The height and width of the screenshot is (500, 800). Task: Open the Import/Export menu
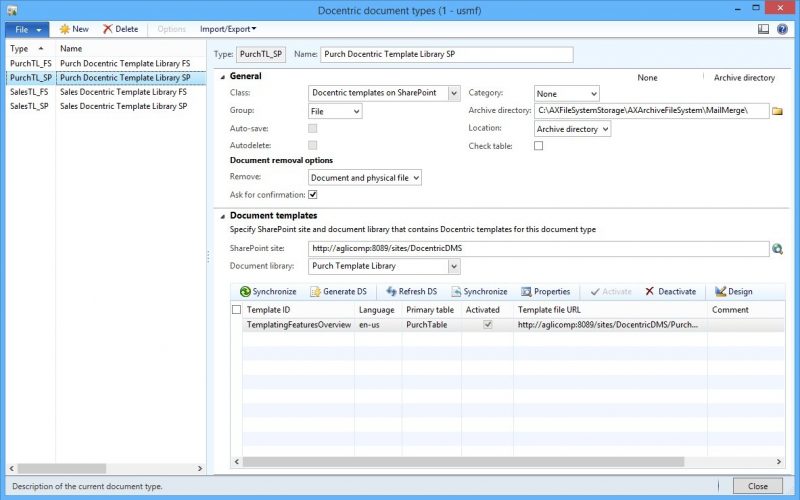pos(228,29)
